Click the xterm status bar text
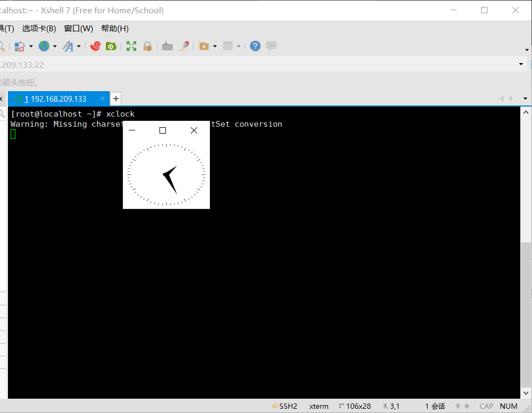 pyautogui.click(x=319, y=406)
